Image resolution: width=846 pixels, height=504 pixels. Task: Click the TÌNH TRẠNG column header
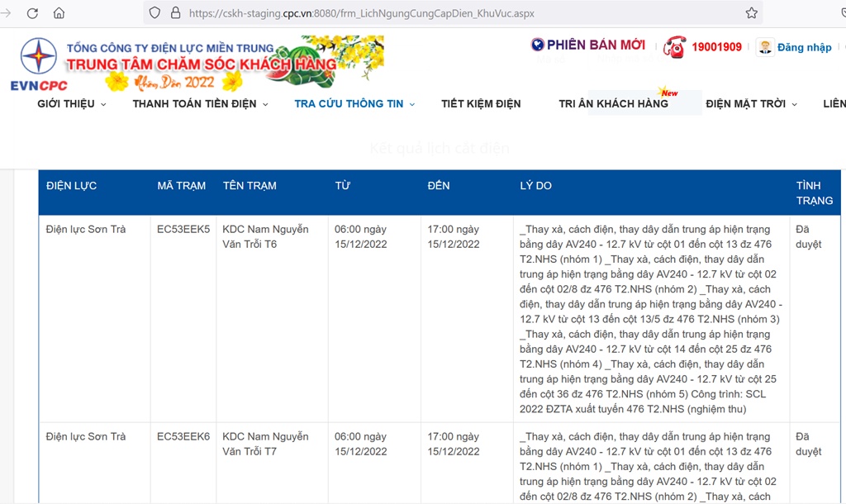(814, 193)
